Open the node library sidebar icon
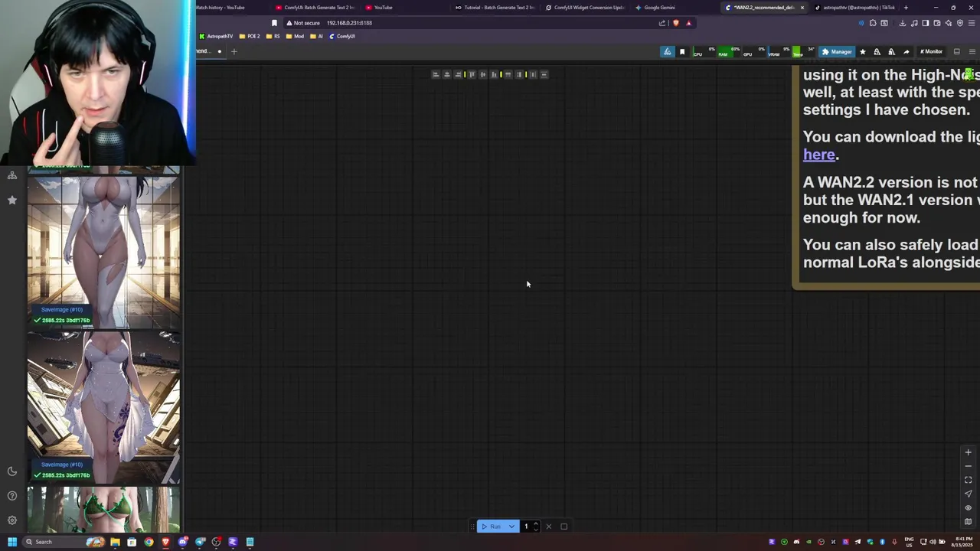The image size is (980, 551). (12, 175)
